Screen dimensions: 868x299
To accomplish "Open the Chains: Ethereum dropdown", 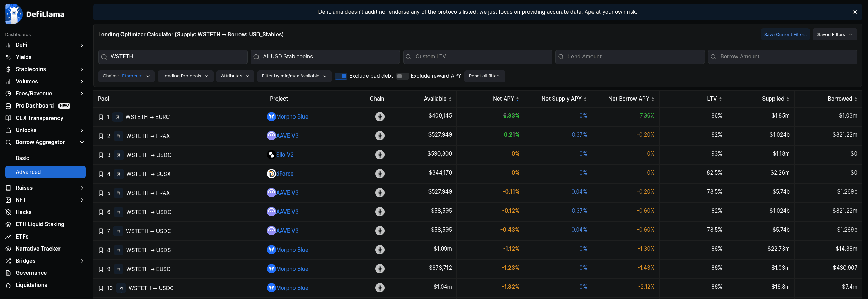I will click(126, 76).
